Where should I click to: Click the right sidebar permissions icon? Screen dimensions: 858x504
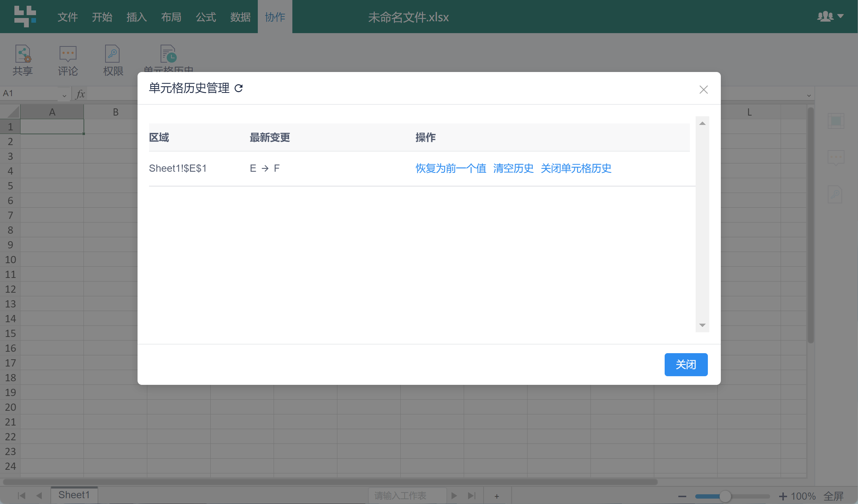pyautogui.click(x=835, y=194)
